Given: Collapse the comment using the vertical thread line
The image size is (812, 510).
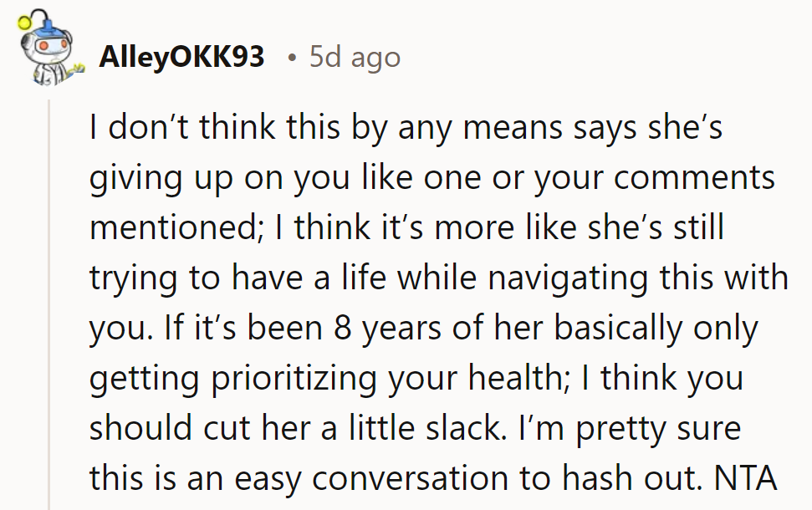Looking at the screenshot, I should [x=49, y=301].
